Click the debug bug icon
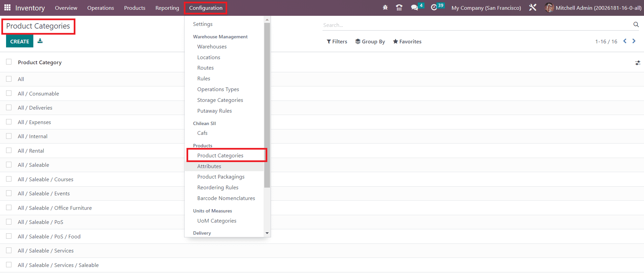Screen dimensions: 644x273 click(385, 7)
